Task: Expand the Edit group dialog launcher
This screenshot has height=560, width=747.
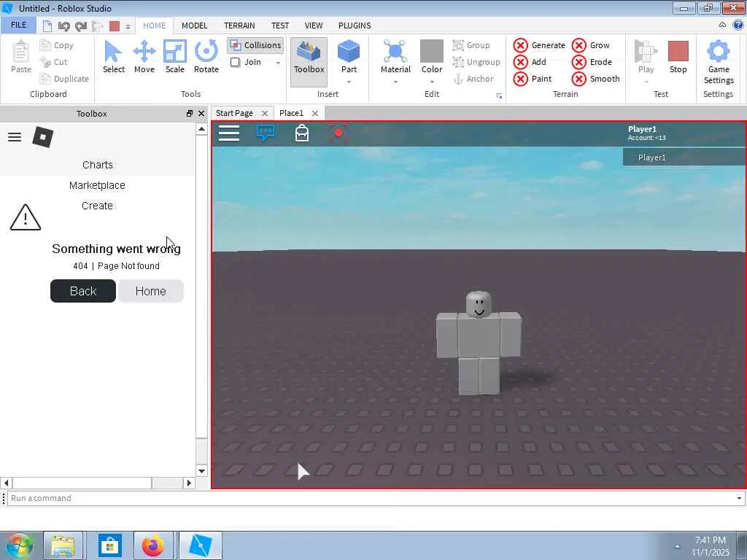Action: (499, 96)
